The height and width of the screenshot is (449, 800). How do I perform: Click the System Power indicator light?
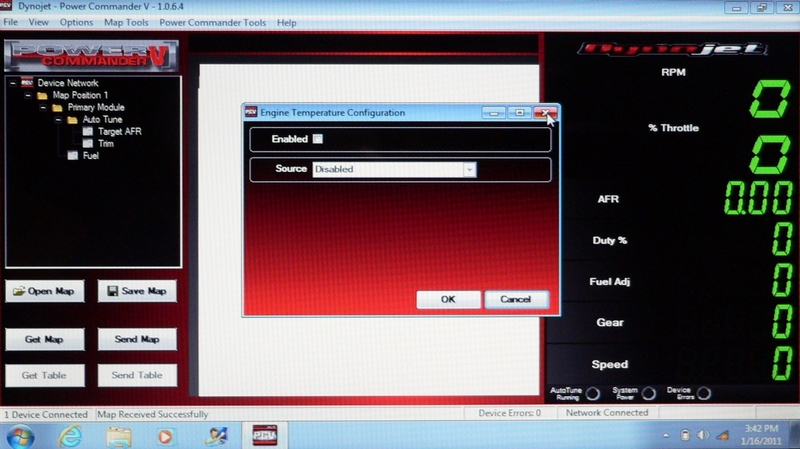coord(648,393)
